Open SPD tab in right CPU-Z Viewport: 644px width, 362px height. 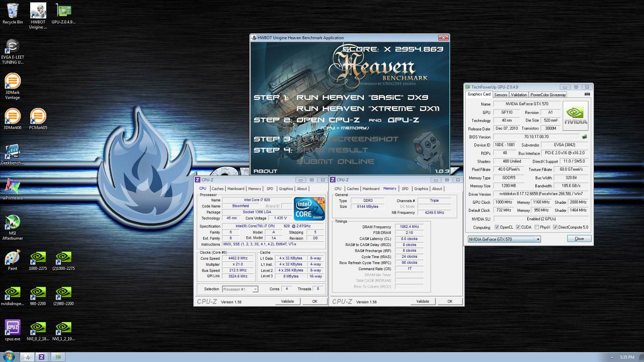[405, 188]
